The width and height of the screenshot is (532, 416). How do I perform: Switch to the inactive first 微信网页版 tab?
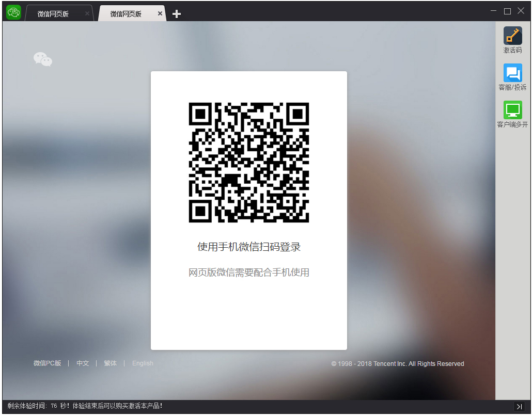click(x=53, y=14)
